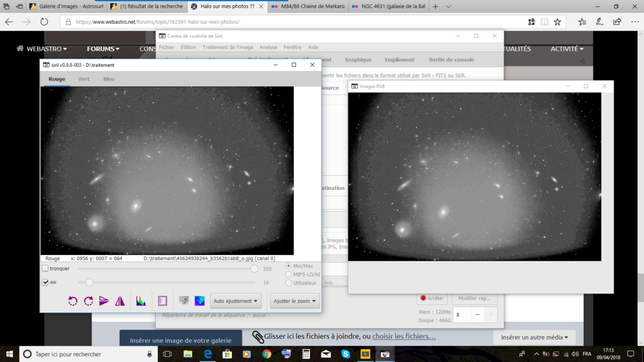Open Edge web notes pen icon
This screenshot has width=644, height=362.
click(x=600, y=22)
